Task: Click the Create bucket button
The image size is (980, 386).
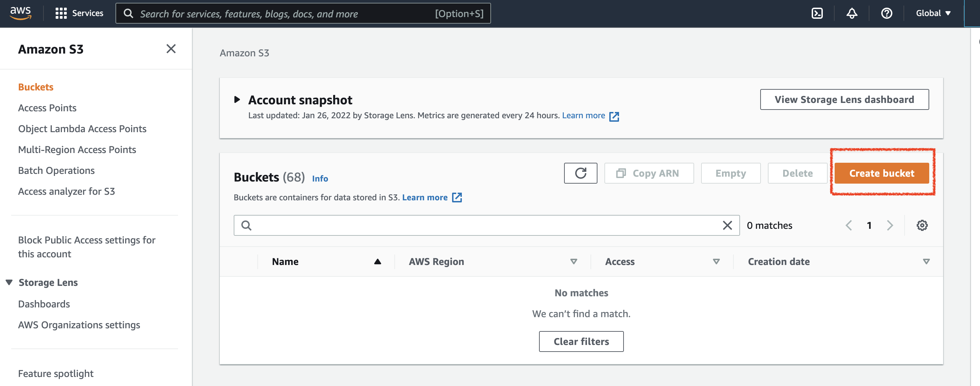Action: coord(881,173)
